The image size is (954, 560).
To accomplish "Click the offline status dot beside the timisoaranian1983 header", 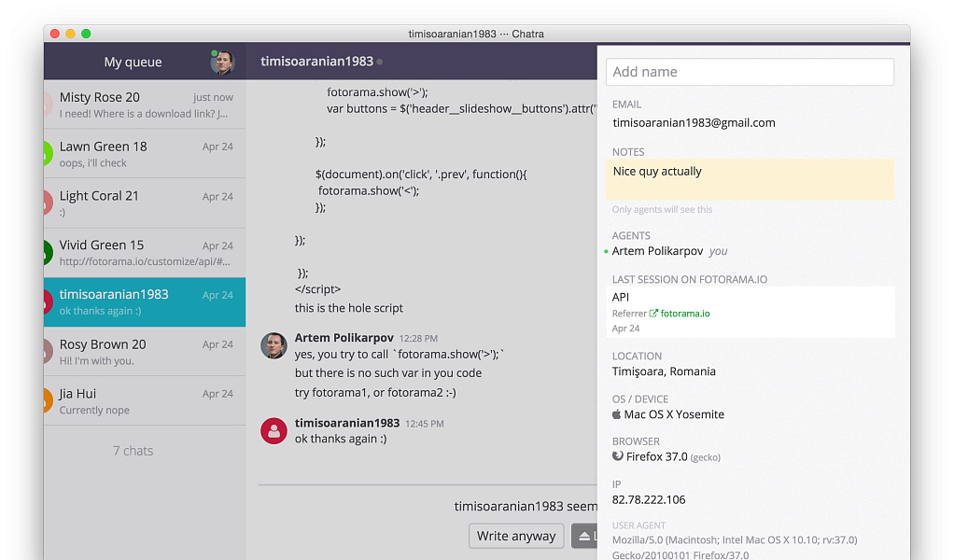I will [x=380, y=62].
